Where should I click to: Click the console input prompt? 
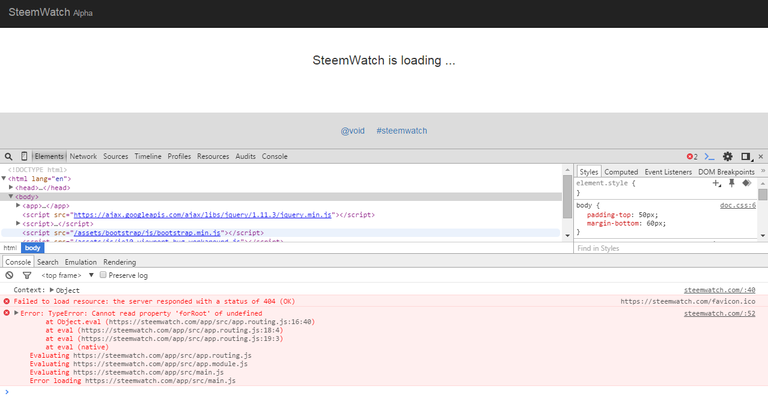tap(384, 391)
